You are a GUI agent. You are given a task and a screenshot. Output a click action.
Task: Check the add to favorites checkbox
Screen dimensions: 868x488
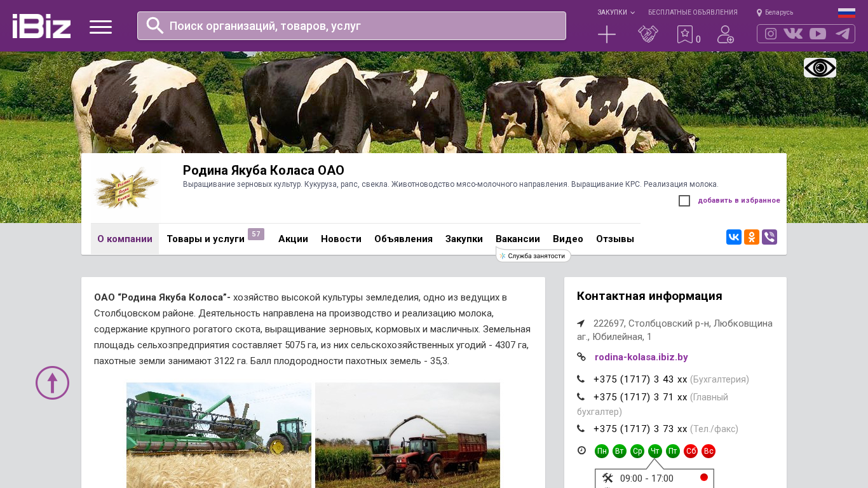click(x=684, y=201)
